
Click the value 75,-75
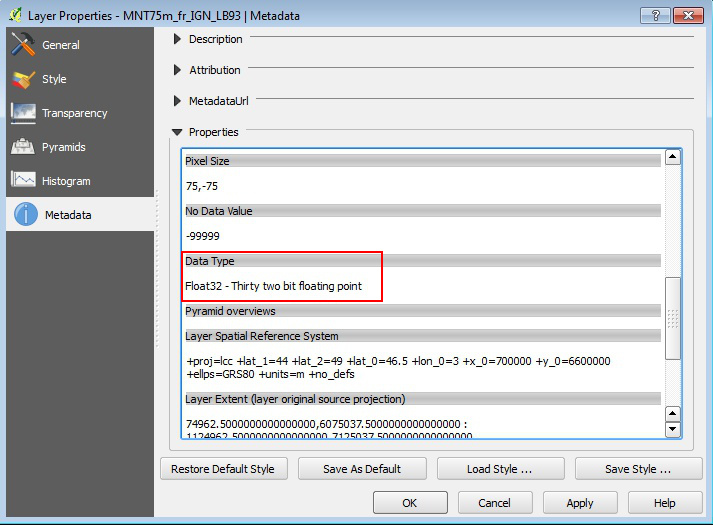(202, 186)
